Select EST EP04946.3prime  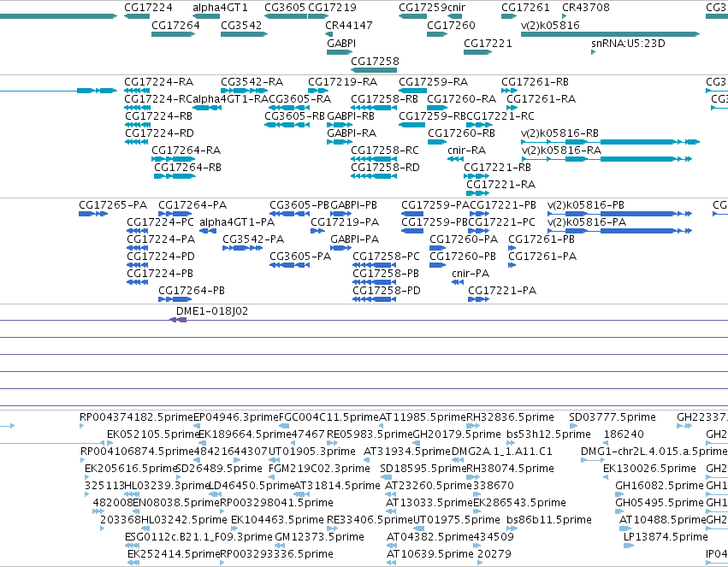coord(195,426)
